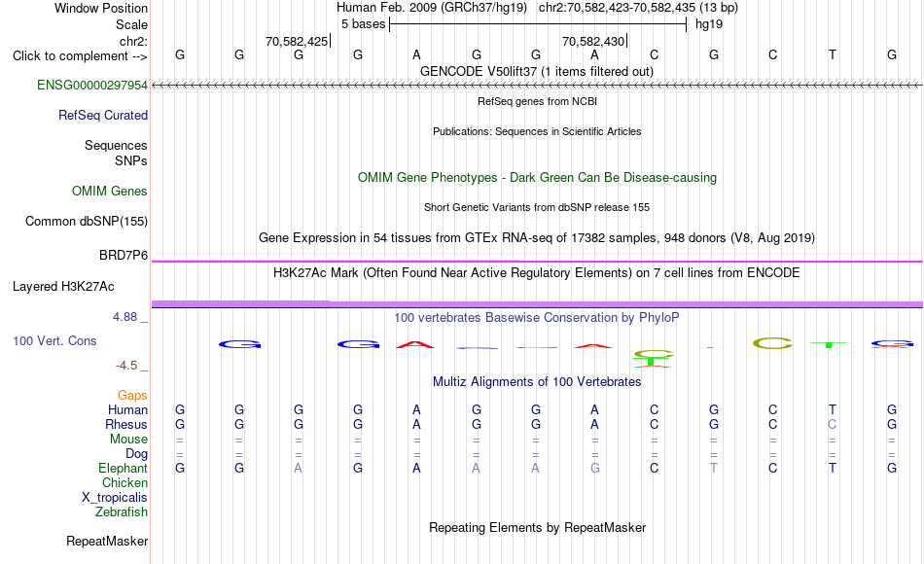The width and height of the screenshot is (924, 564).
Task: Open the 'RefSeq genes from NCBI' title
Action: tap(537, 101)
